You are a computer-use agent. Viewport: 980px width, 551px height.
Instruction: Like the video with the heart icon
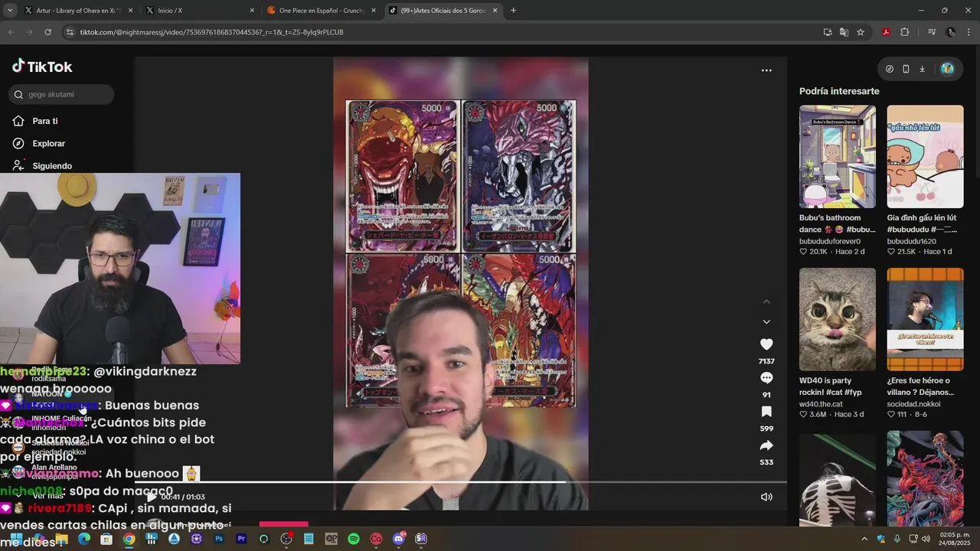766,344
